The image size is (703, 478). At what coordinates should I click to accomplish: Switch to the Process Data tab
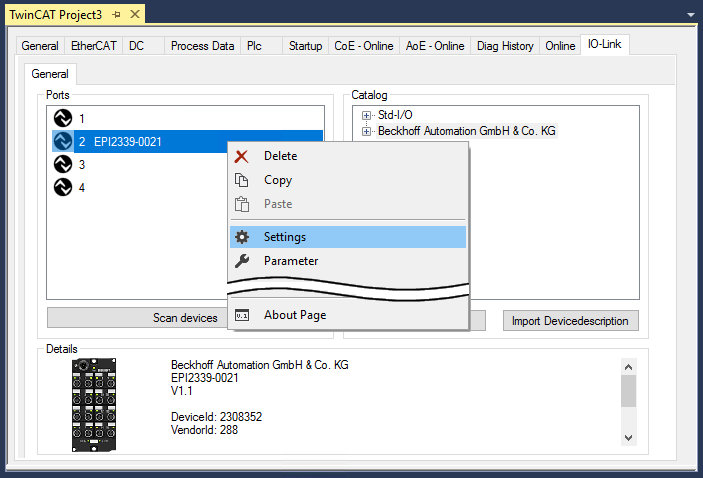[x=203, y=46]
